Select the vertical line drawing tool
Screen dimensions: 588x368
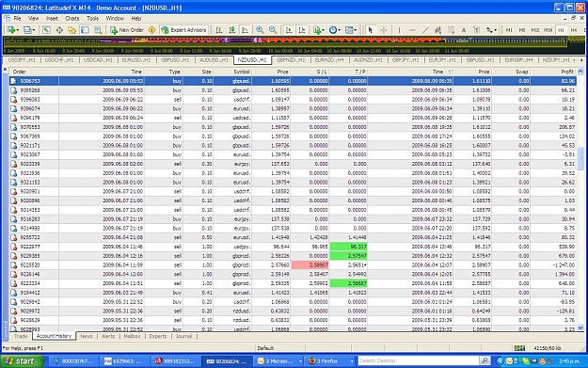399,30
